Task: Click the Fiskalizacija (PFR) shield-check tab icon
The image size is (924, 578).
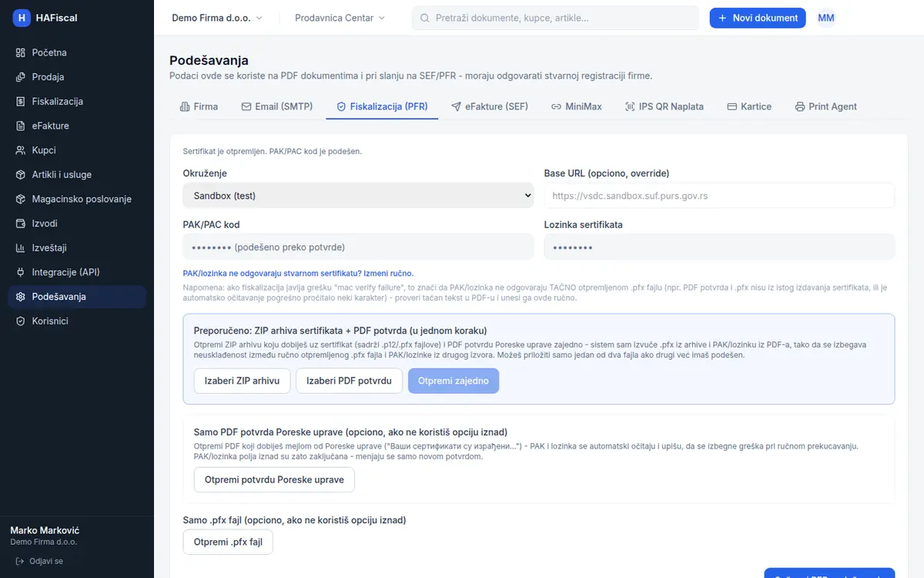Action: 341,106
